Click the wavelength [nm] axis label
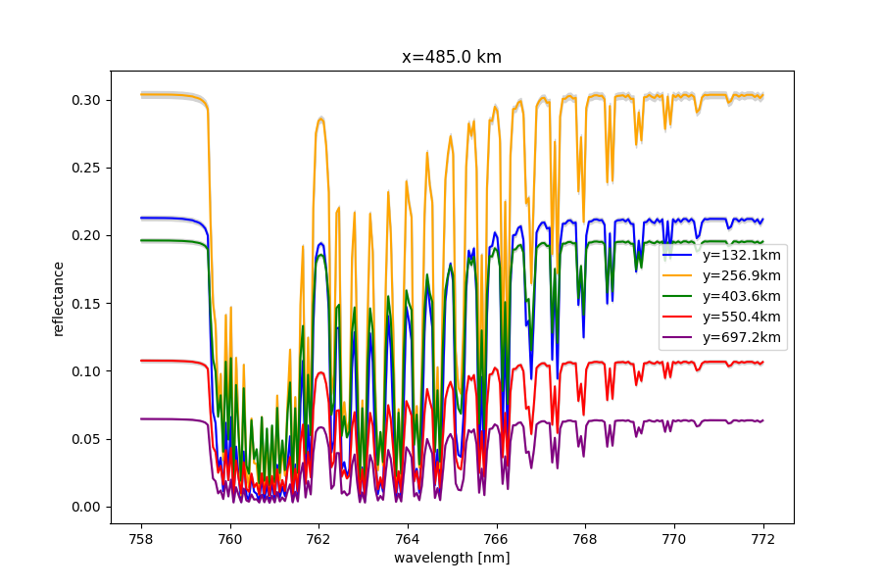This screenshot has width=882, height=588. pyautogui.click(x=452, y=559)
